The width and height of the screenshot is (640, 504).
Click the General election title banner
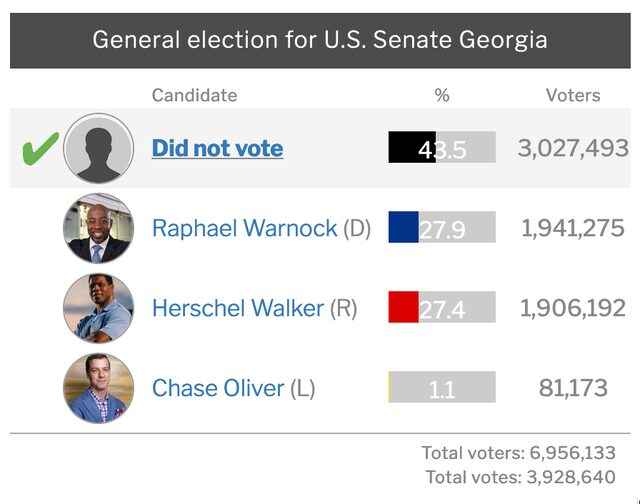pyautogui.click(x=320, y=40)
